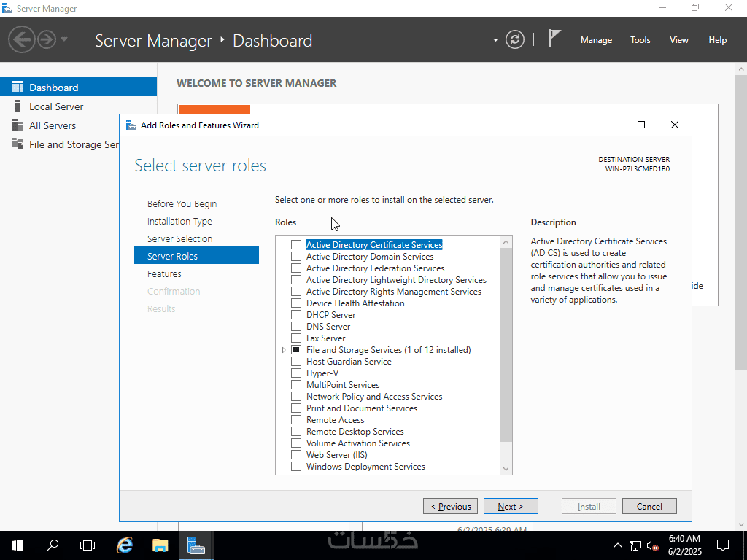Select All Servers in the sidebar
Image resolution: width=747 pixels, height=560 pixels.
pyautogui.click(x=53, y=125)
